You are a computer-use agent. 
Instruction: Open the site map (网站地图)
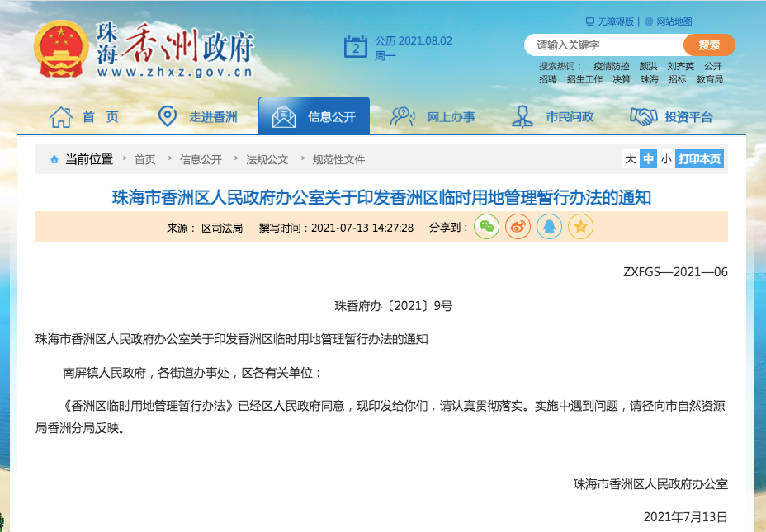point(675,19)
